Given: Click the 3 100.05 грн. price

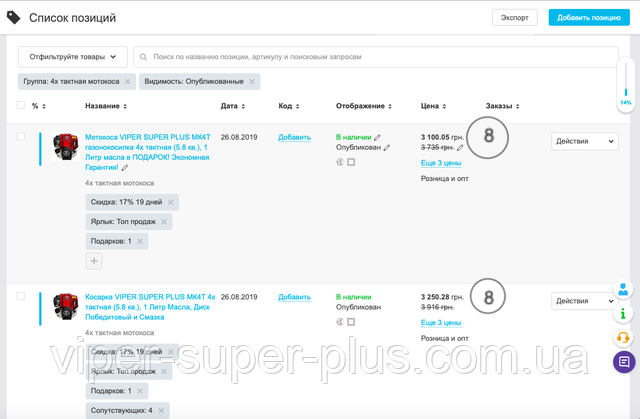Looking at the screenshot, I should click(442, 137).
